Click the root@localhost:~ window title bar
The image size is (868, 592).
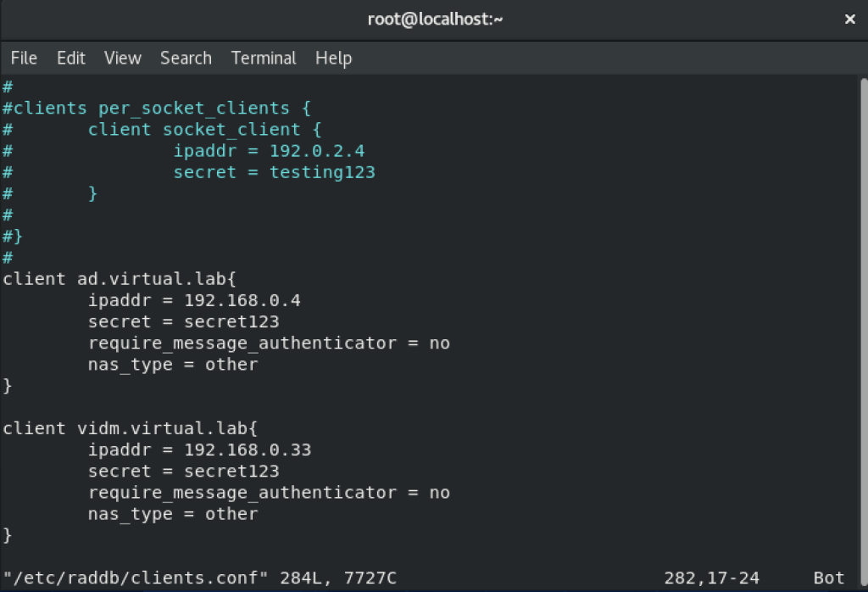coord(435,19)
